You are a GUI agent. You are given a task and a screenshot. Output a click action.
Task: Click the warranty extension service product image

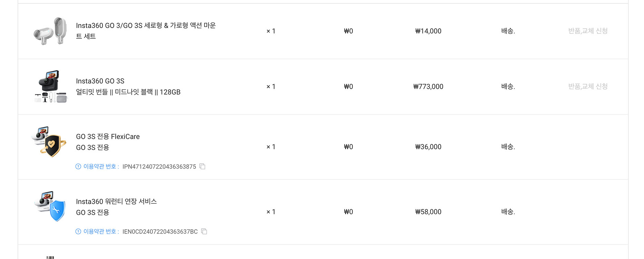point(50,207)
